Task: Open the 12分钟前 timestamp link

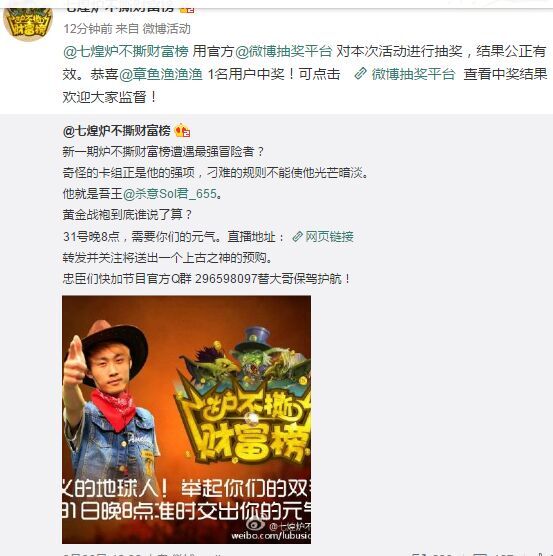Action: pyautogui.click(x=88, y=29)
